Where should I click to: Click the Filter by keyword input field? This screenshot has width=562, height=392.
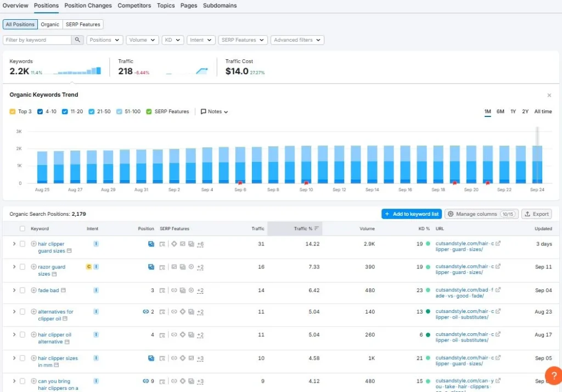coord(37,40)
